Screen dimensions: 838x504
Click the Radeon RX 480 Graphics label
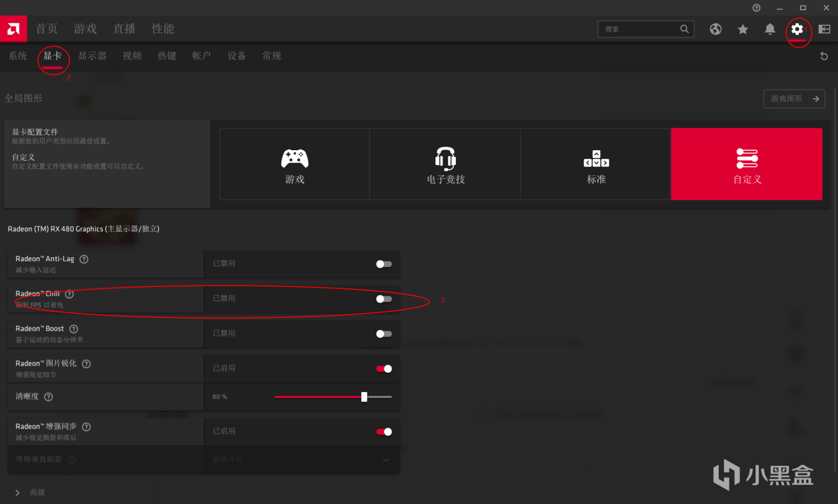[84, 229]
